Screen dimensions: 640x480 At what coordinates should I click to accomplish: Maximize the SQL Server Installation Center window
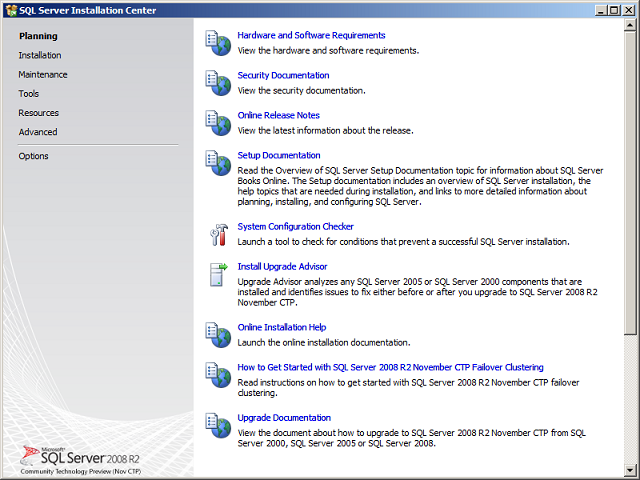[613, 10]
